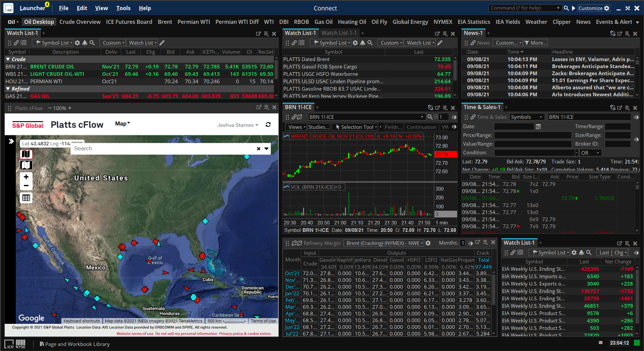Click the link icon in left Watch List-1 toolbar
644x351 pixels.
click(x=16, y=43)
